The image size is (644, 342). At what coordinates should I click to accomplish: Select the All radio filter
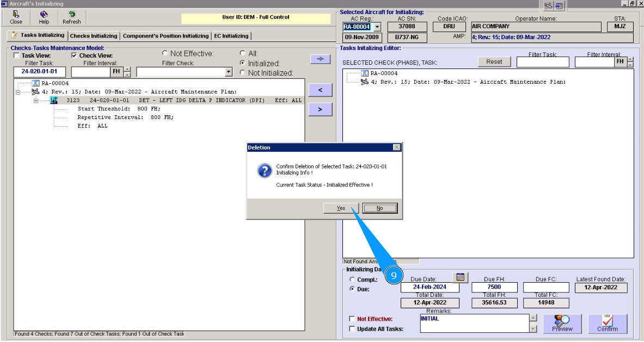coord(243,53)
